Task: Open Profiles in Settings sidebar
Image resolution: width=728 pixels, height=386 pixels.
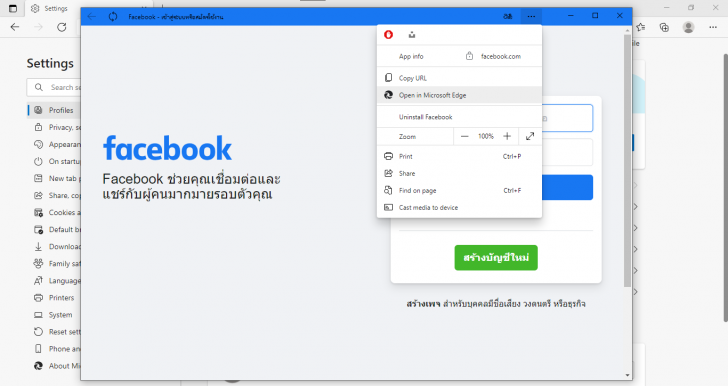Action: [x=54, y=110]
